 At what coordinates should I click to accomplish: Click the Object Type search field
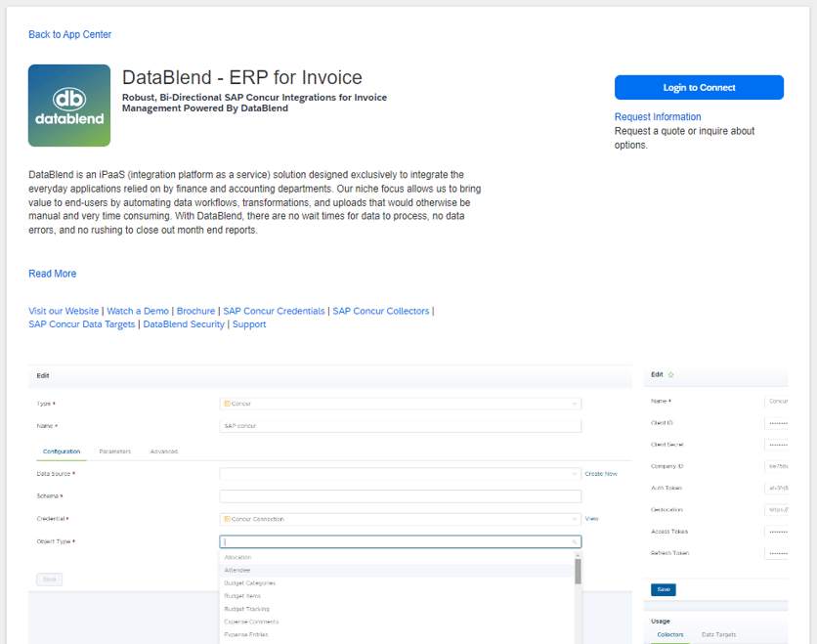pos(400,541)
